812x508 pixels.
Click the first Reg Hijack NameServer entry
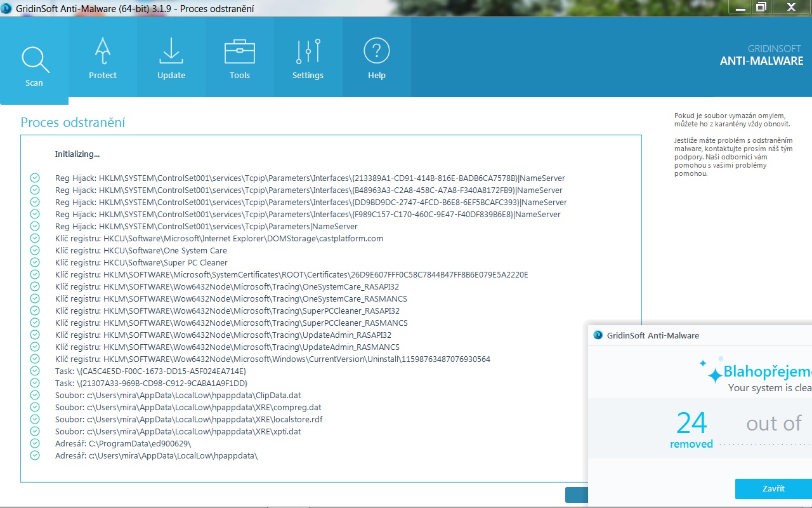click(310, 178)
